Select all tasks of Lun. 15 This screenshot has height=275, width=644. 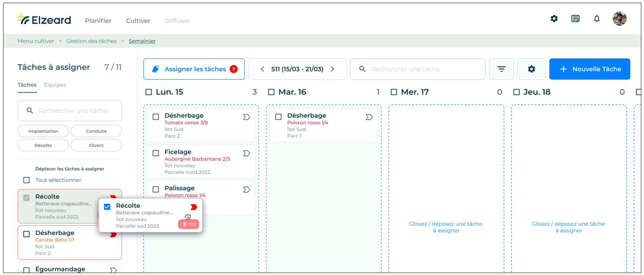[149, 92]
